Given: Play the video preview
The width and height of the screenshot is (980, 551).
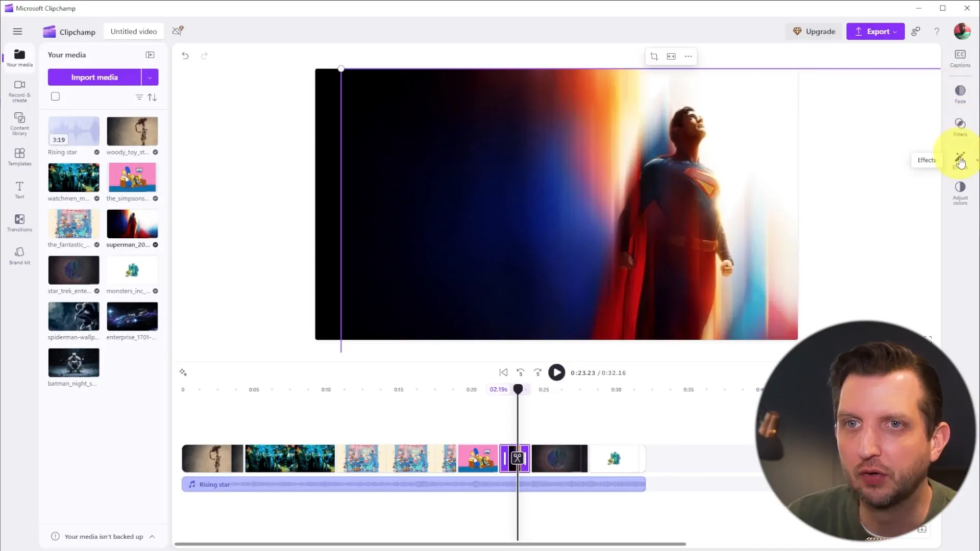Looking at the screenshot, I should point(556,372).
